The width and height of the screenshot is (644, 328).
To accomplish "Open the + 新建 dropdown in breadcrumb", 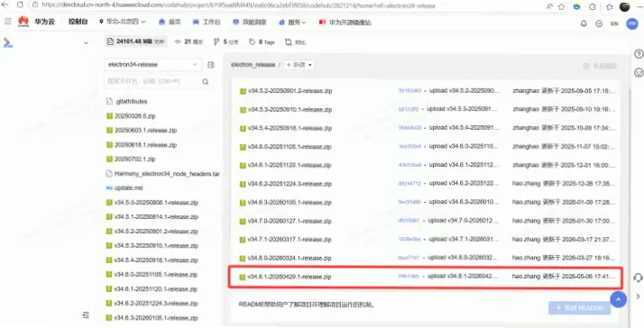I will tap(299, 65).
